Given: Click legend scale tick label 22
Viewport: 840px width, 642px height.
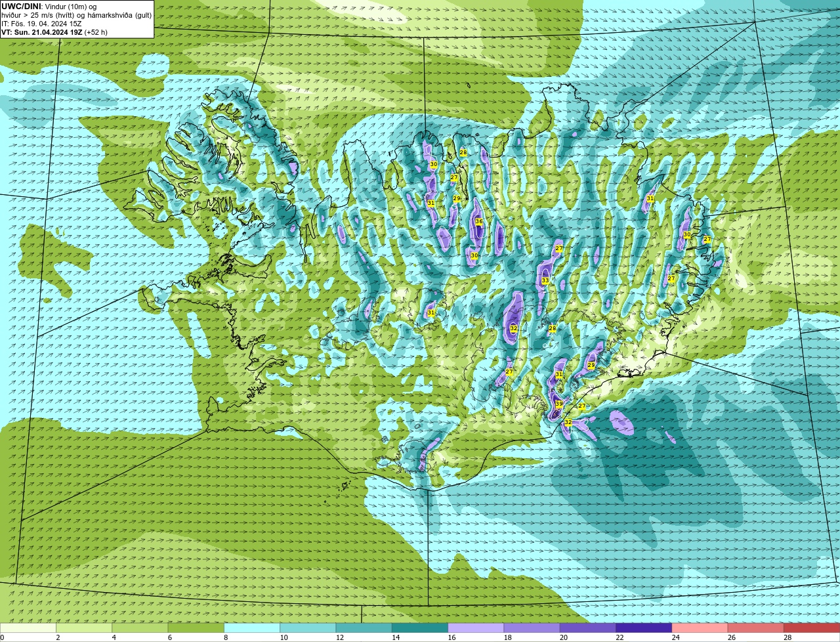Looking at the screenshot, I should coord(619,637).
